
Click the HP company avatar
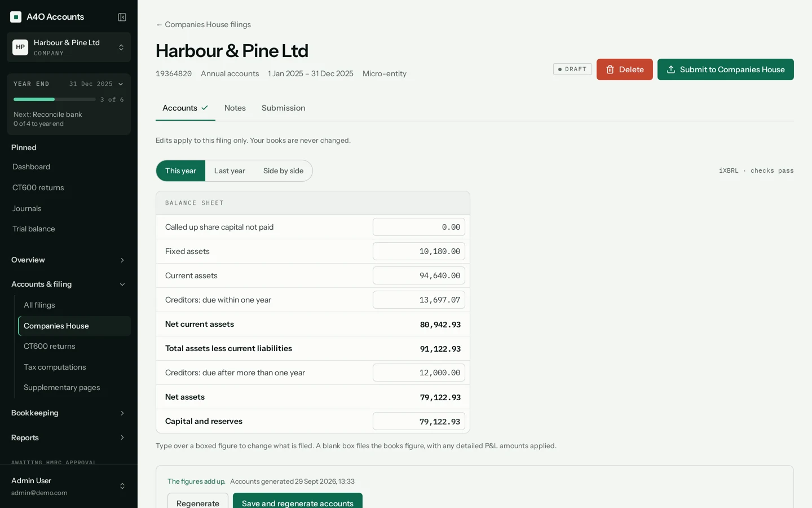(x=20, y=47)
